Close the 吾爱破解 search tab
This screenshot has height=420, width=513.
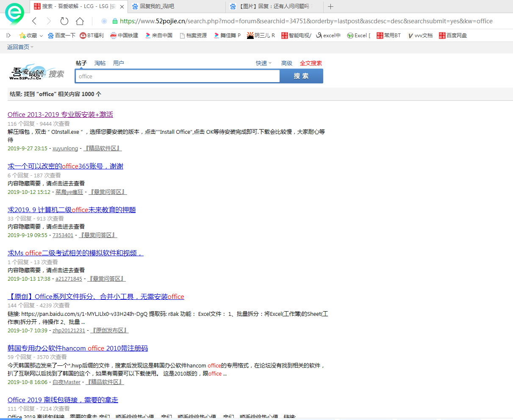122,6
